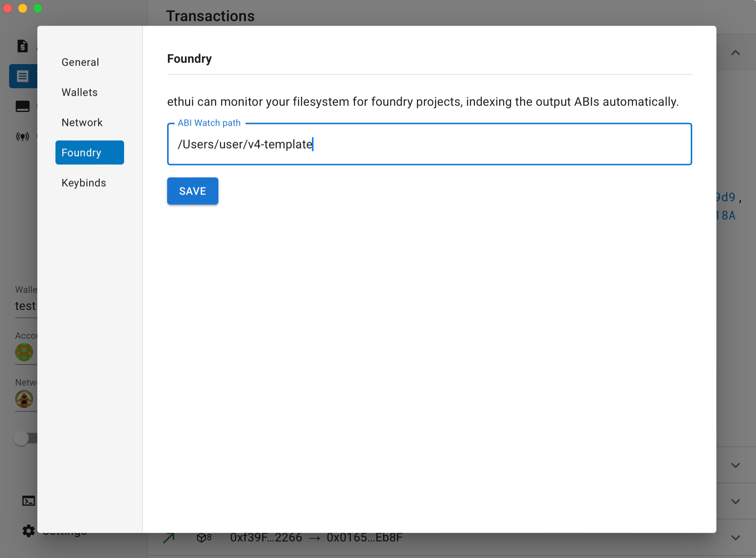Click the macOS red close window button
This screenshot has height=558, width=756.
[x=8, y=8]
